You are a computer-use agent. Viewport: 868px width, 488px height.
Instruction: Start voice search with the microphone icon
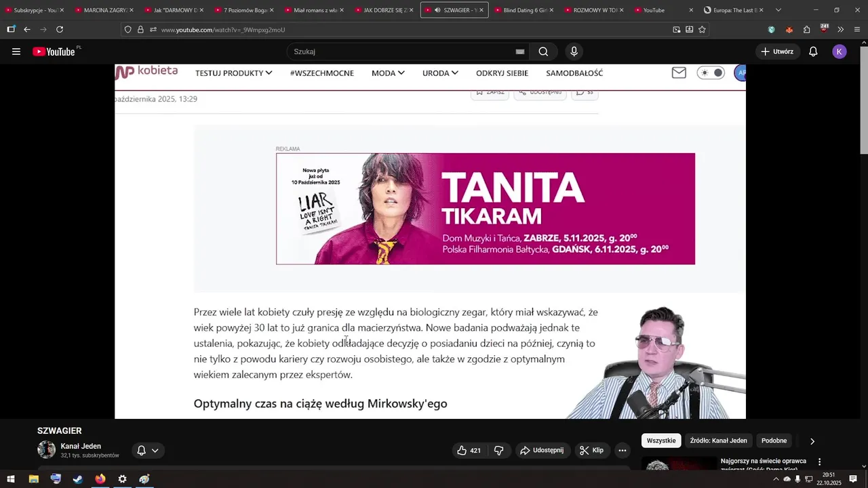tap(574, 52)
